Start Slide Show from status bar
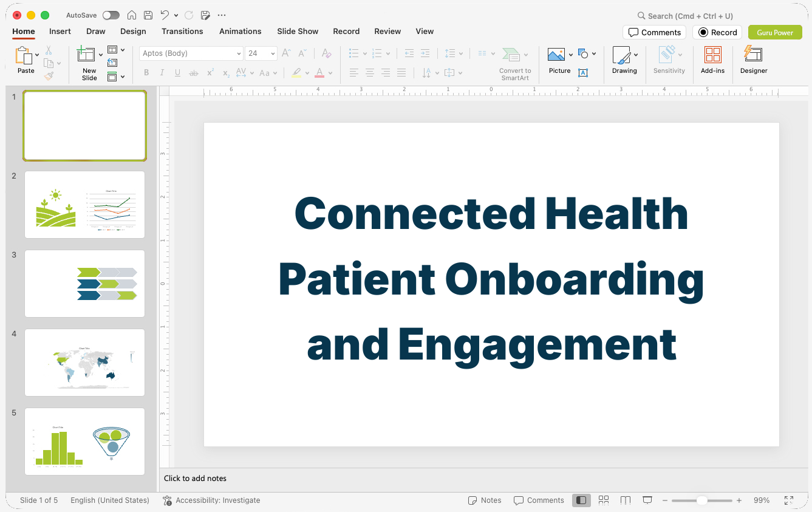Viewport: 812px width, 512px height. (647, 500)
